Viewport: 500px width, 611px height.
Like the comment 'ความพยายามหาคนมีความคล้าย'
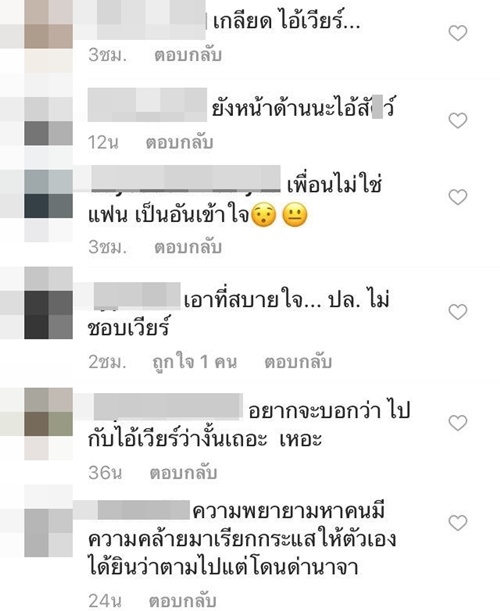(x=458, y=523)
